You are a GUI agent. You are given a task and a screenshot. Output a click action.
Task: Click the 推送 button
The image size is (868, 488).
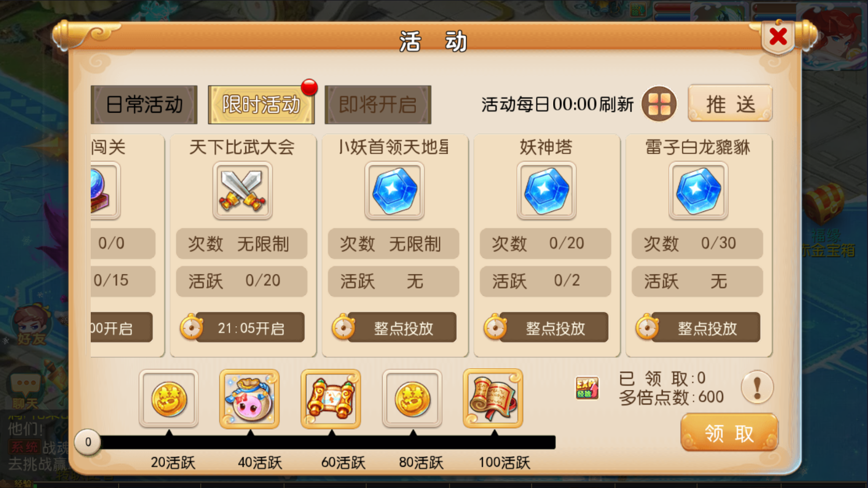point(731,104)
